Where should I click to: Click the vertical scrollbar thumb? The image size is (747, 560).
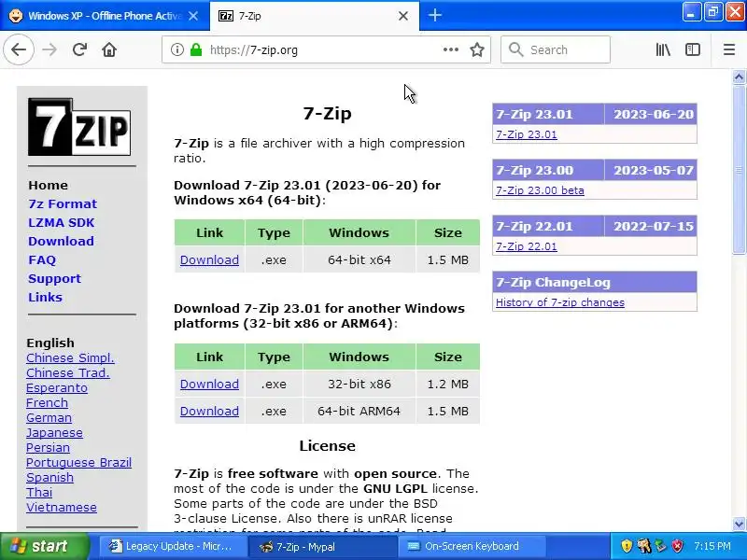(x=739, y=170)
